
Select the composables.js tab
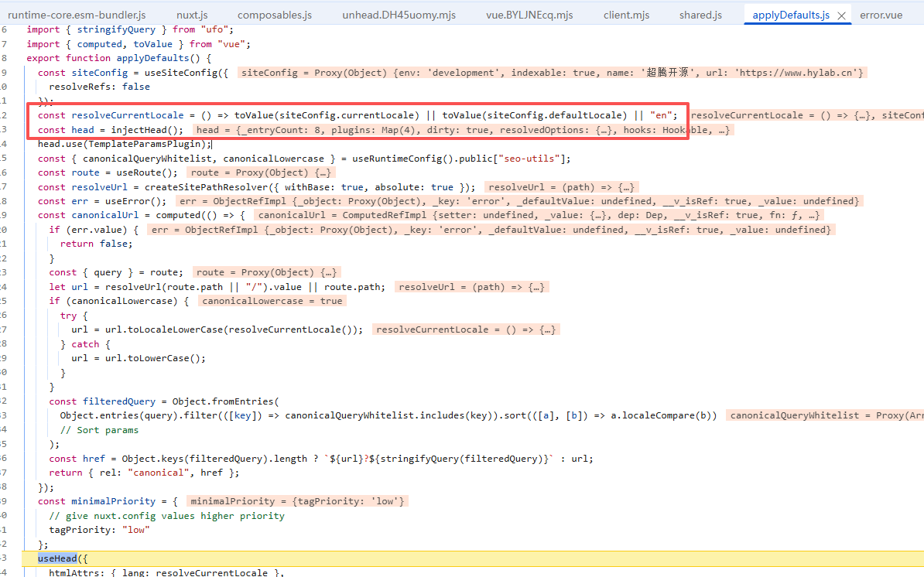(x=275, y=15)
